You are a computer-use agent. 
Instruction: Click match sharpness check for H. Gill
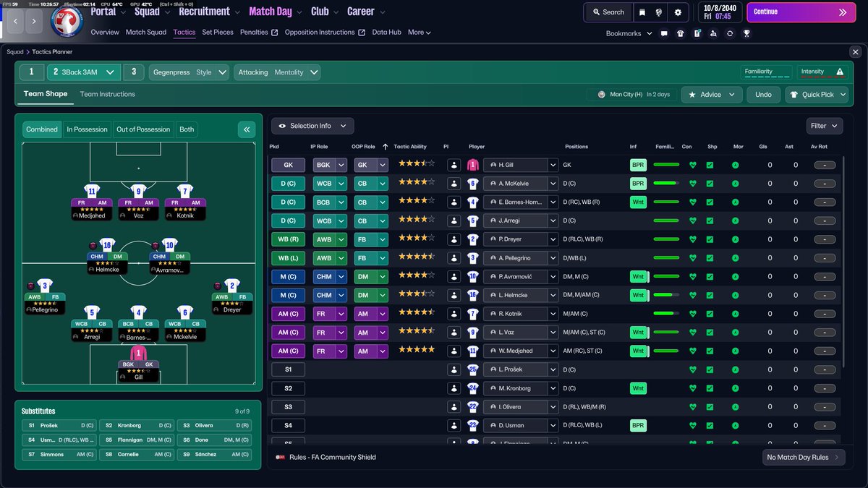coord(710,165)
